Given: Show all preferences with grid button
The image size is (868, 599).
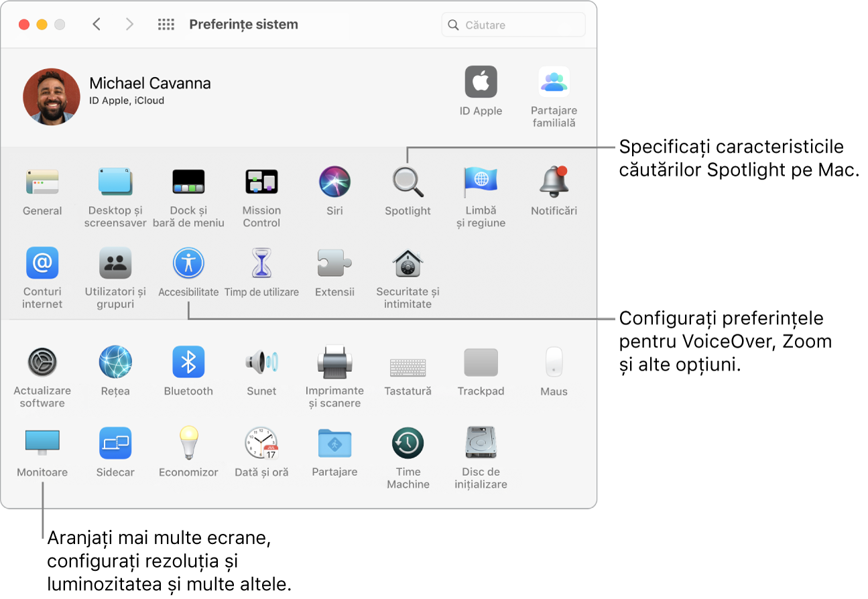Looking at the screenshot, I should (166, 25).
